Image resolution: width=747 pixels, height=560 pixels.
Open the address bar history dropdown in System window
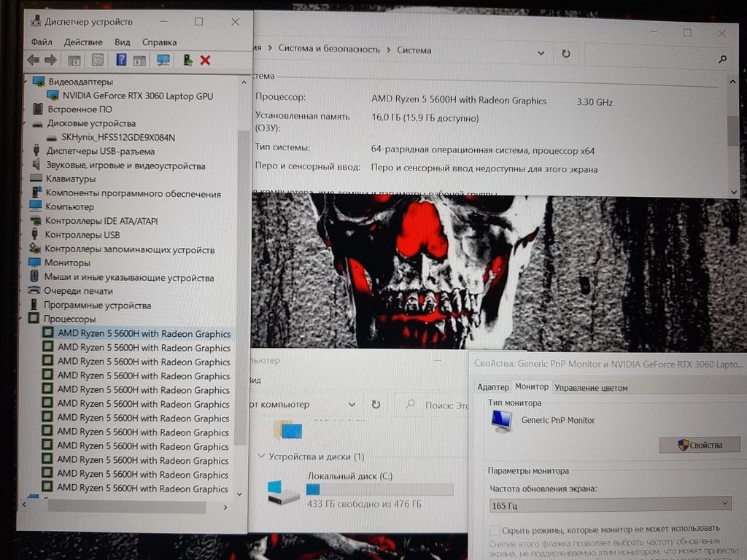(x=541, y=52)
